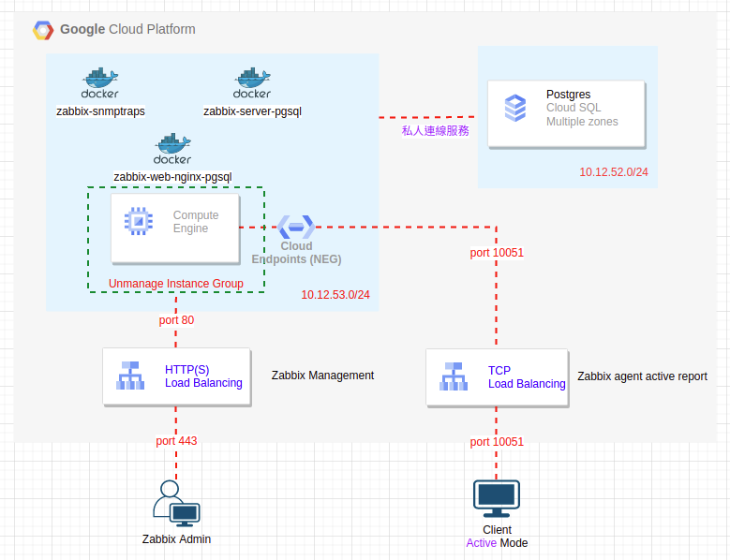Image resolution: width=730 pixels, height=560 pixels.
Task: Select the zabbix-web-nginx-pgsql docker whale icon
Action: [x=172, y=149]
